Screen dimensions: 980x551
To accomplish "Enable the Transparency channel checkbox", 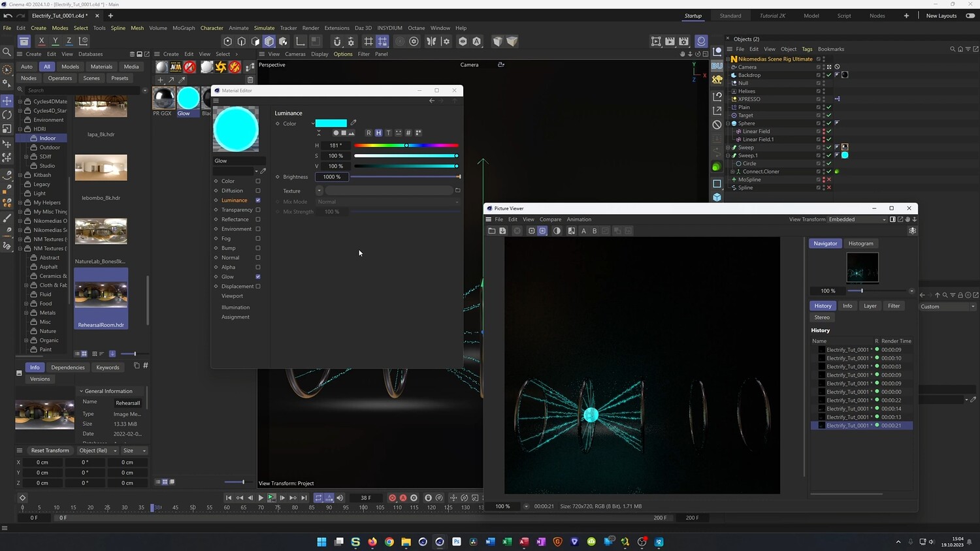I will (x=258, y=210).
